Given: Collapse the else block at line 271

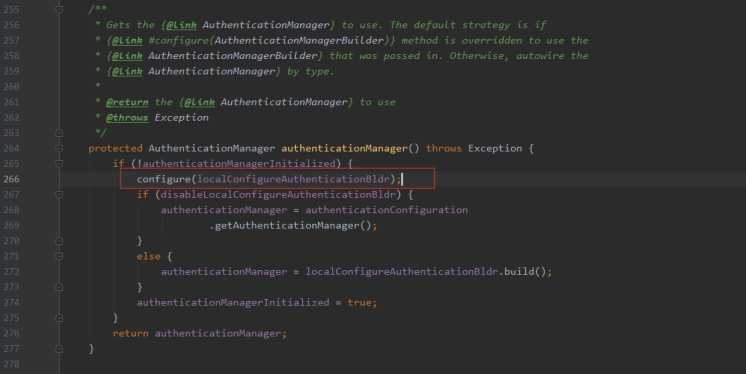Looking at the screenshot, I should [59, 256].
